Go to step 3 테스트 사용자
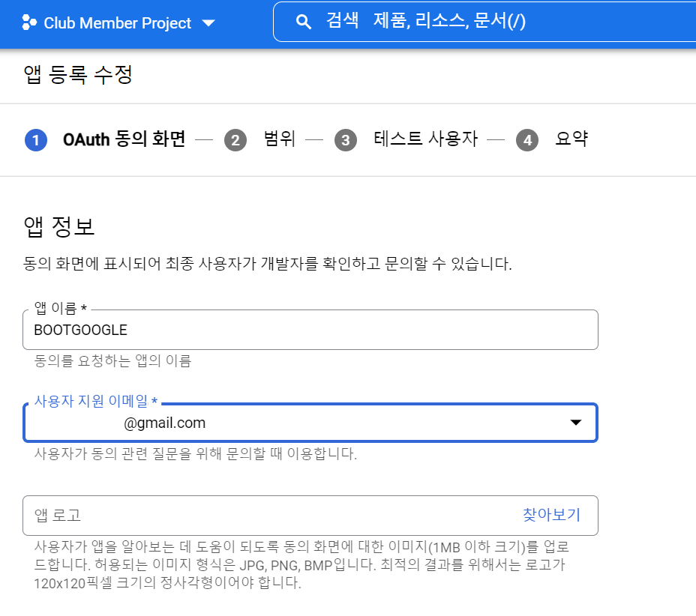This screenshot has height=616, width=696. pos(406,139)
